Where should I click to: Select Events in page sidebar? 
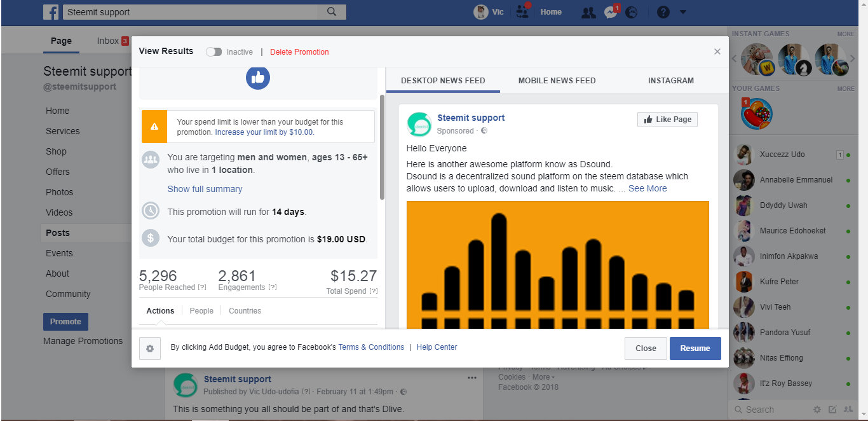(59, 253)
